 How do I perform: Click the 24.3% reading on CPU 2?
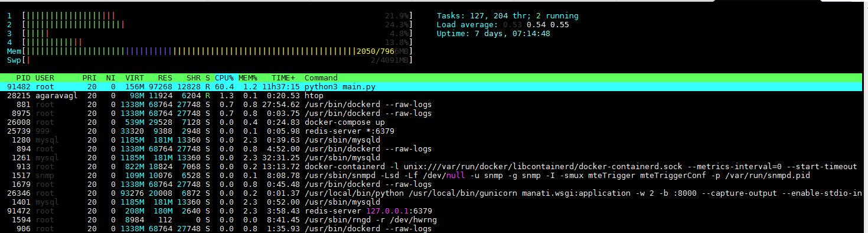(x=397, y=25)
